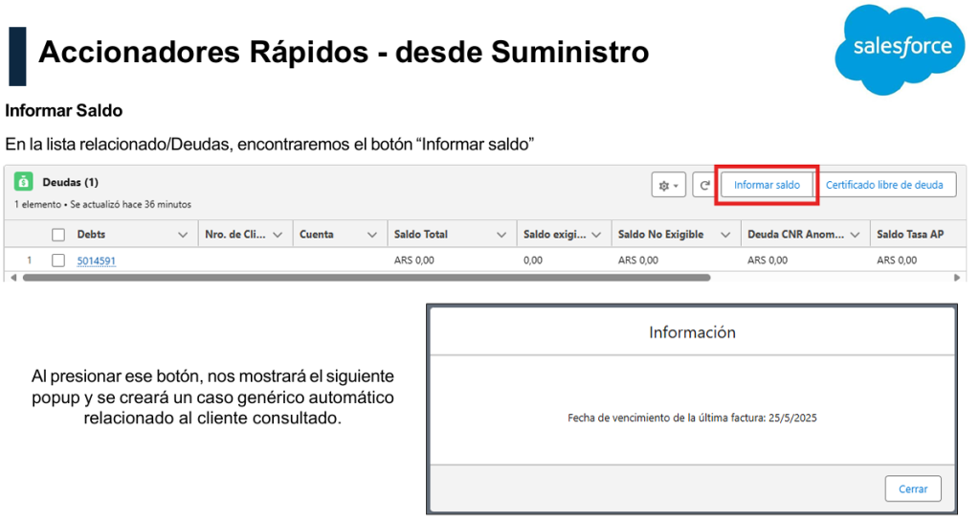Open the Cuenta column options chevron
The image size is (980, 522).
372,235
